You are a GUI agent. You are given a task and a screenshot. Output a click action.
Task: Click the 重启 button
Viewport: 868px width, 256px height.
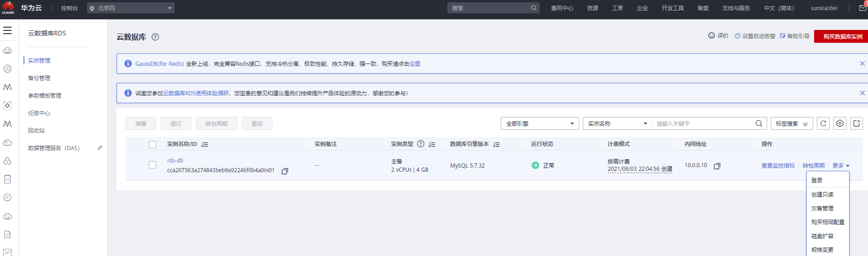pyautogui.click(x=257, y=123)
